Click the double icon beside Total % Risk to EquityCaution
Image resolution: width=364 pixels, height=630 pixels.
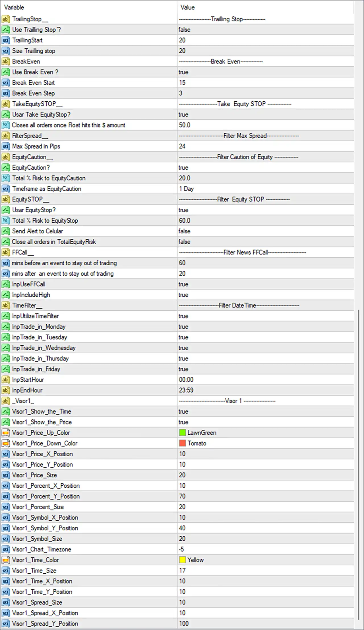tap(5, 178)
